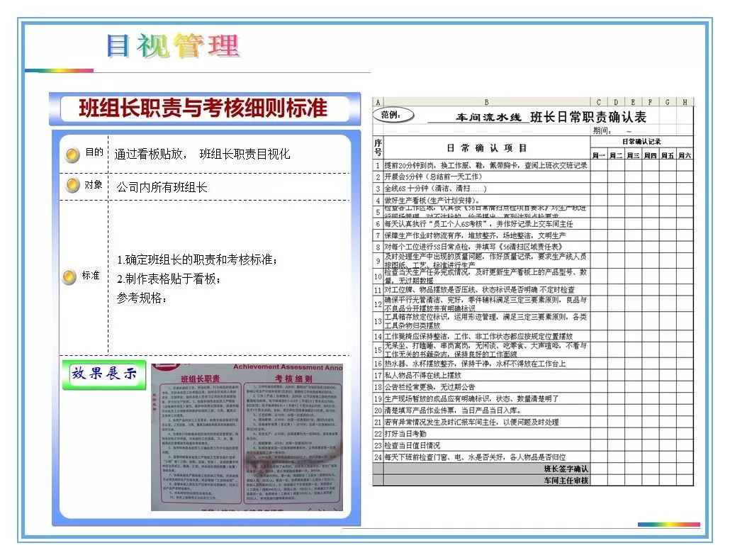Tick the 周三 box for 开晨会5分钟 row
This screenshot has width=730, height=560.
[631, 177]
